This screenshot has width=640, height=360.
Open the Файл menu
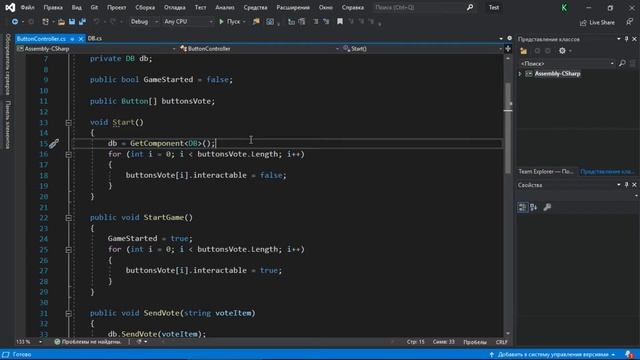click(x=27, y=7)
